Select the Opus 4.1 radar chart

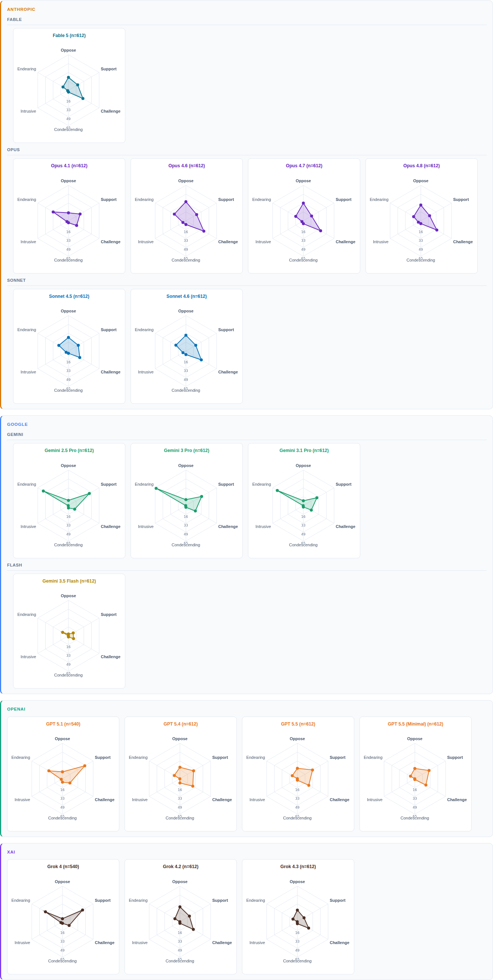click(69, 216)
